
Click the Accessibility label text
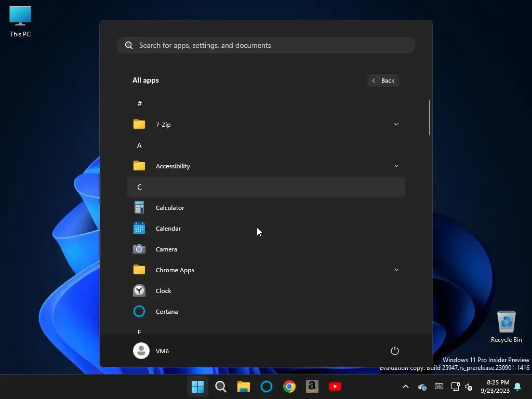(172, 166)
